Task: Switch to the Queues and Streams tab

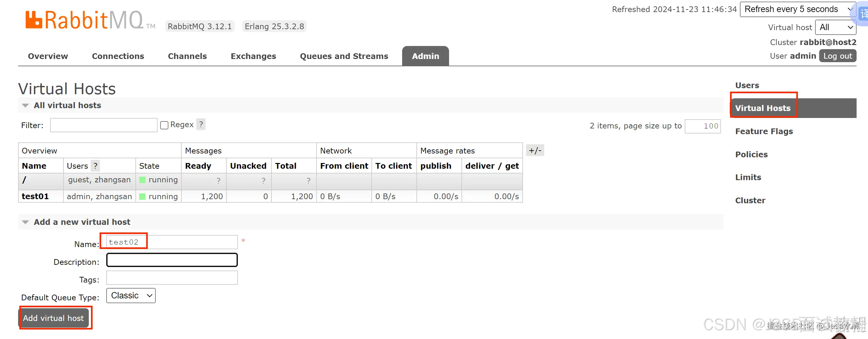Action: coord(344,56)
